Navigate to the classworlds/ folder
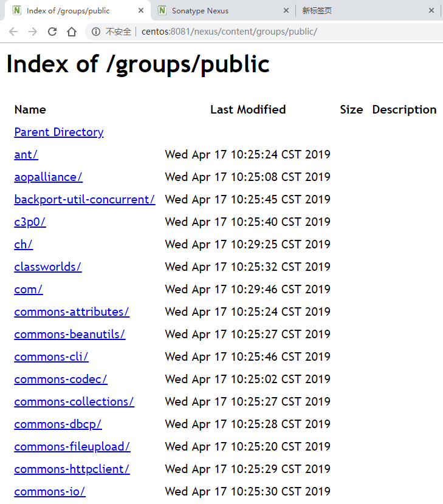 pyautogui.click(x=47, y=267)
